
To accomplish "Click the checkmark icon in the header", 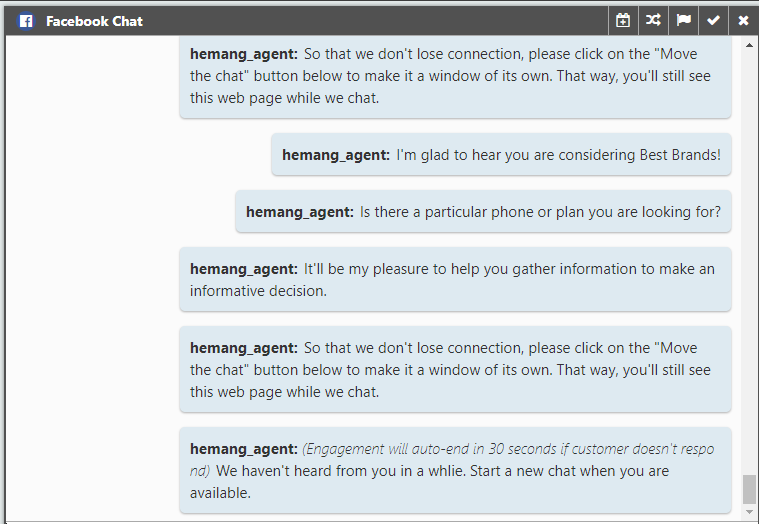I will (x=713, y=20).
